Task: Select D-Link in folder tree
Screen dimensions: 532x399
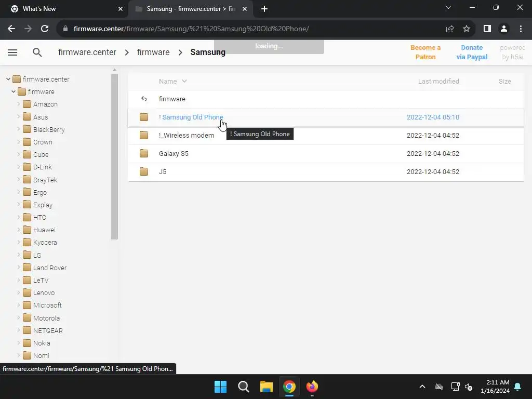Action: click(x=43, y=167)
